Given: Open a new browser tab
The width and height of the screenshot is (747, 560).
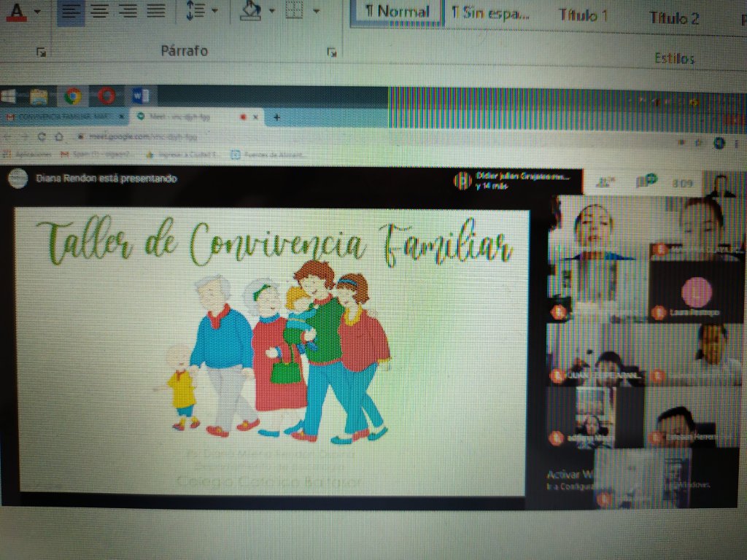Looking at the screenshot, I should coord(276,117).
